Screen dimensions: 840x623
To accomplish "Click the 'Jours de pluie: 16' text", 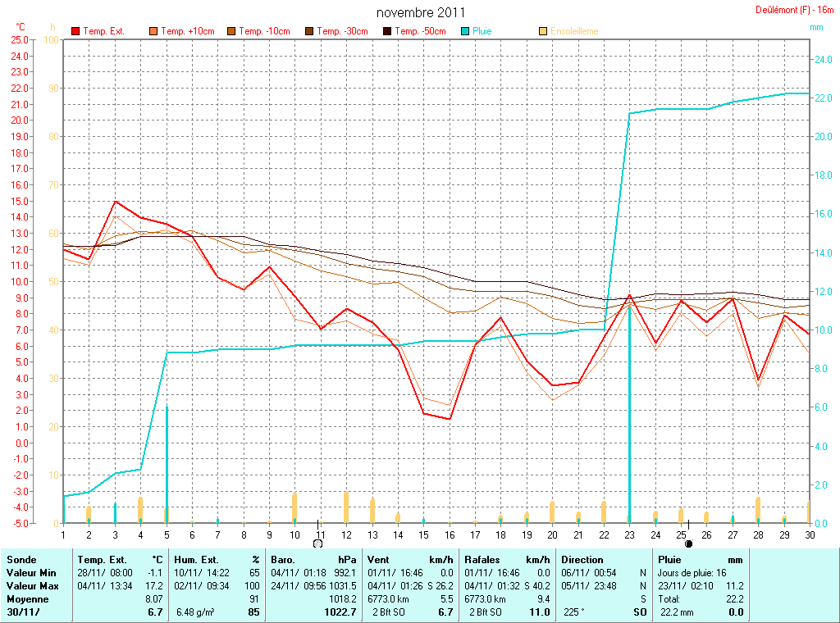I will [692, 572].
